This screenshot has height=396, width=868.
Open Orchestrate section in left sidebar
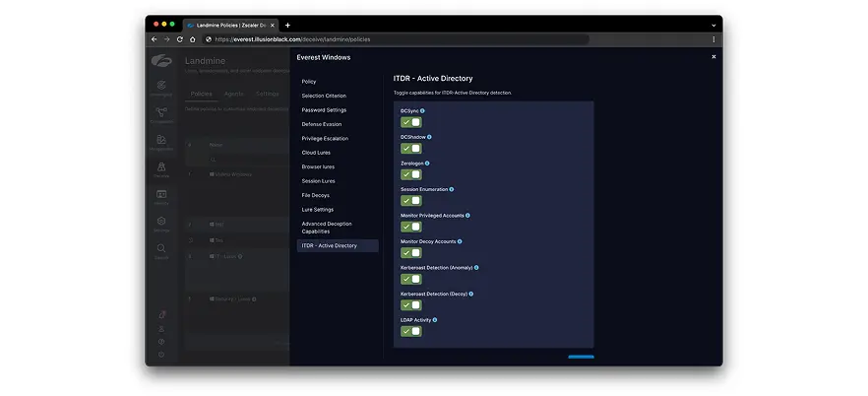pyautogui.click(x=161, y=115)
